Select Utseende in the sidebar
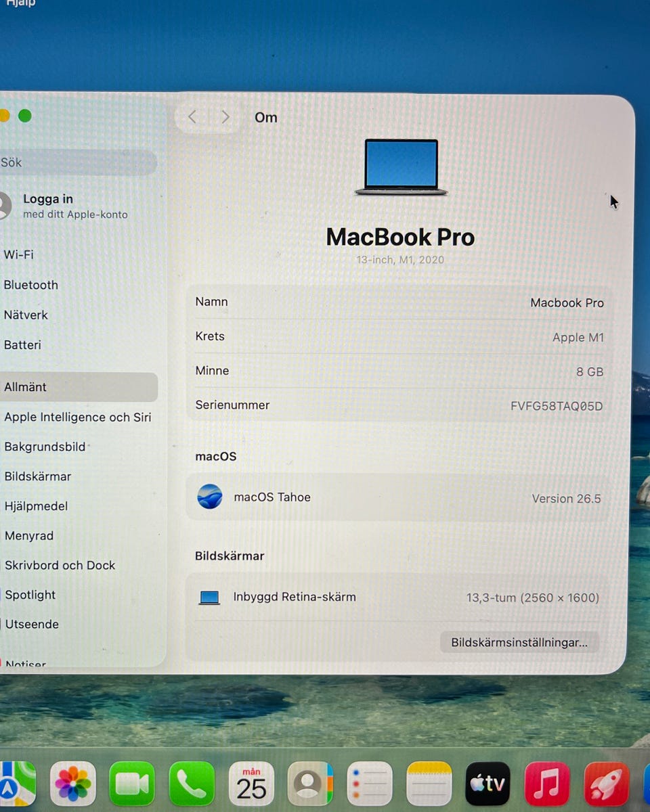650x812 pixels. click(32, 624)
